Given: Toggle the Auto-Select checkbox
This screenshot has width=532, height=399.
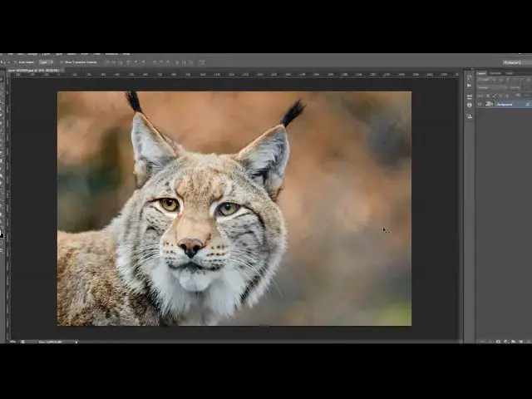Looking at the screenshot, I should (15, 62).
